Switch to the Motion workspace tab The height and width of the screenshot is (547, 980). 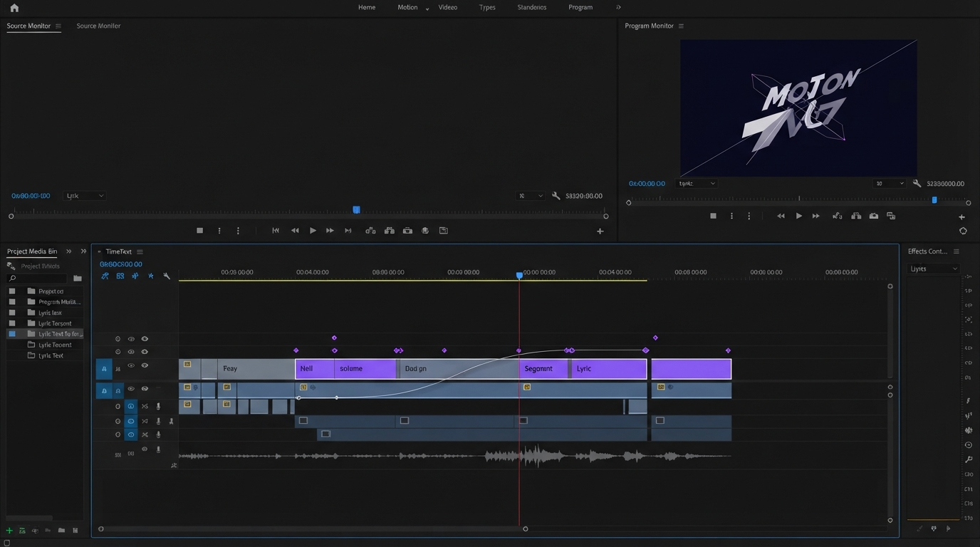coord(407,7)
